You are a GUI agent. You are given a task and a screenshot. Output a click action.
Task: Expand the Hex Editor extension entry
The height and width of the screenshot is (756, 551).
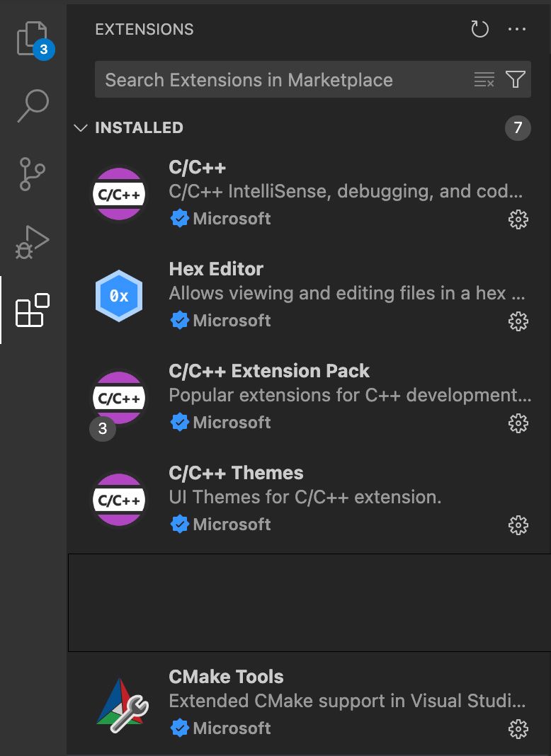[x=283, y=293]
